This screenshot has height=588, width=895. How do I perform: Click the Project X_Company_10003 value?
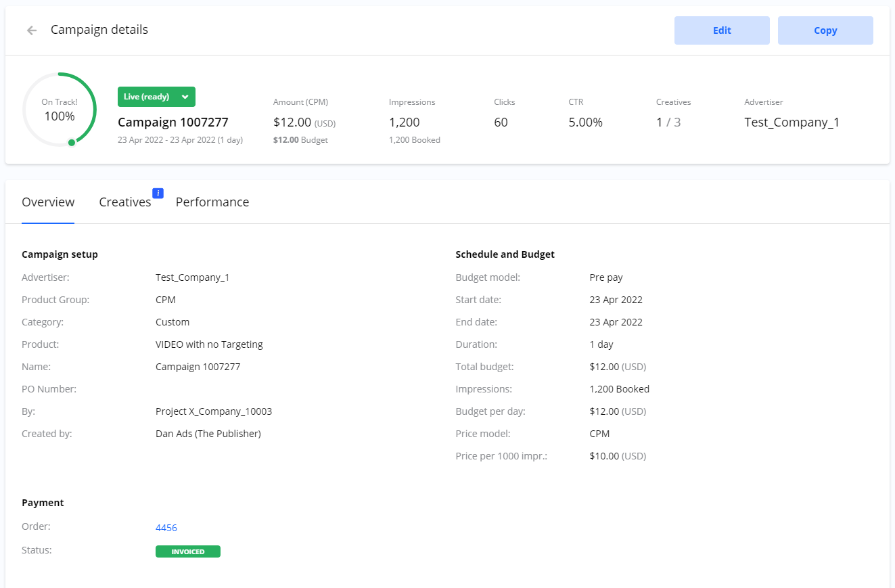pos(214,411)
